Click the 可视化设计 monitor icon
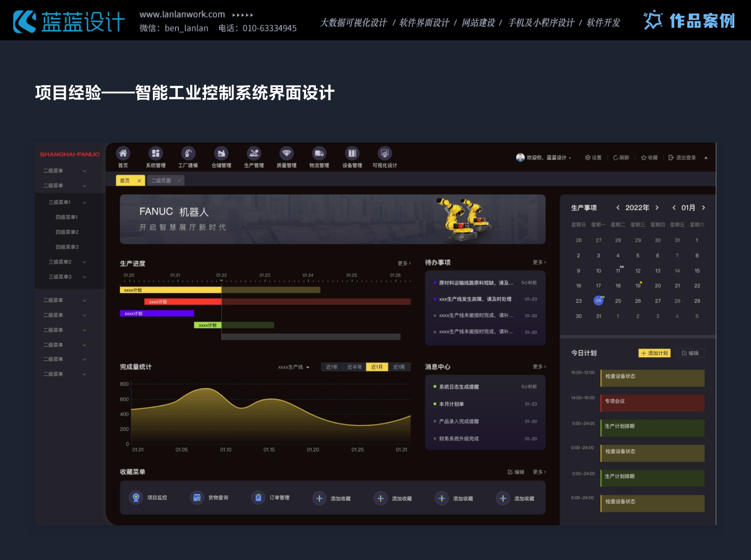 [x=385, y=153]
